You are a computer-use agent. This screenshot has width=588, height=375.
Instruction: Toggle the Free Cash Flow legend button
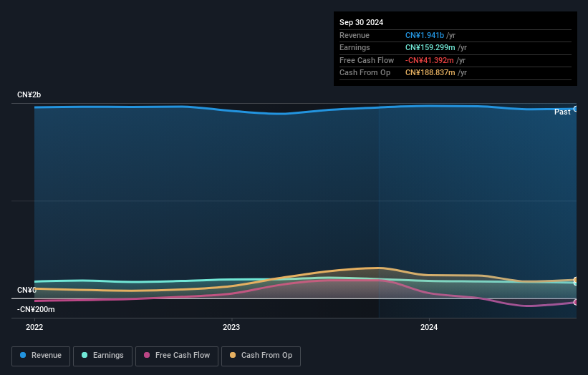[177, 356]
